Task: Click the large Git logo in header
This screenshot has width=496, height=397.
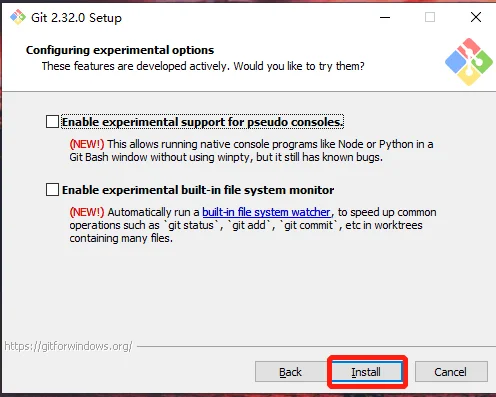Action: click(469, 62)
